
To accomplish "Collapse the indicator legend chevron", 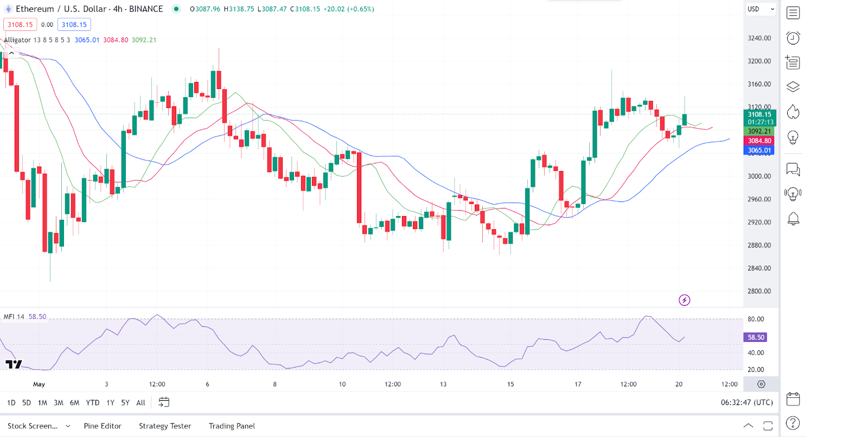I will click(x=11, y=53).
